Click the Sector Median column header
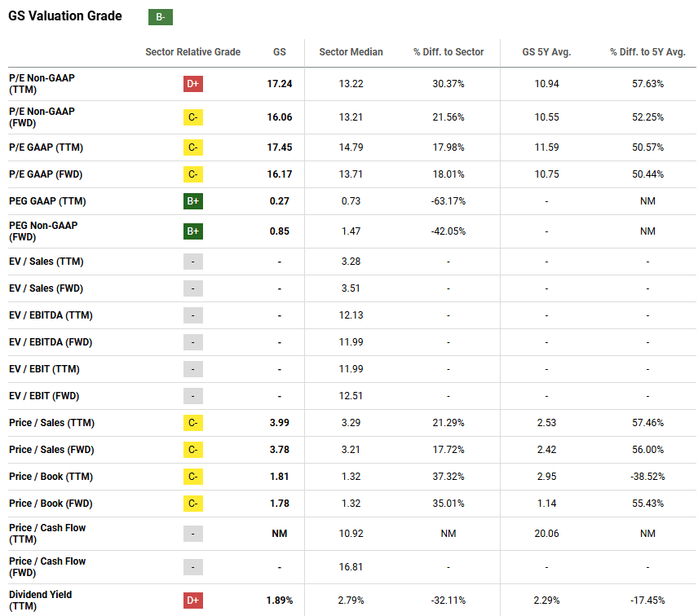Screen dimensions: 698x616 351,52
